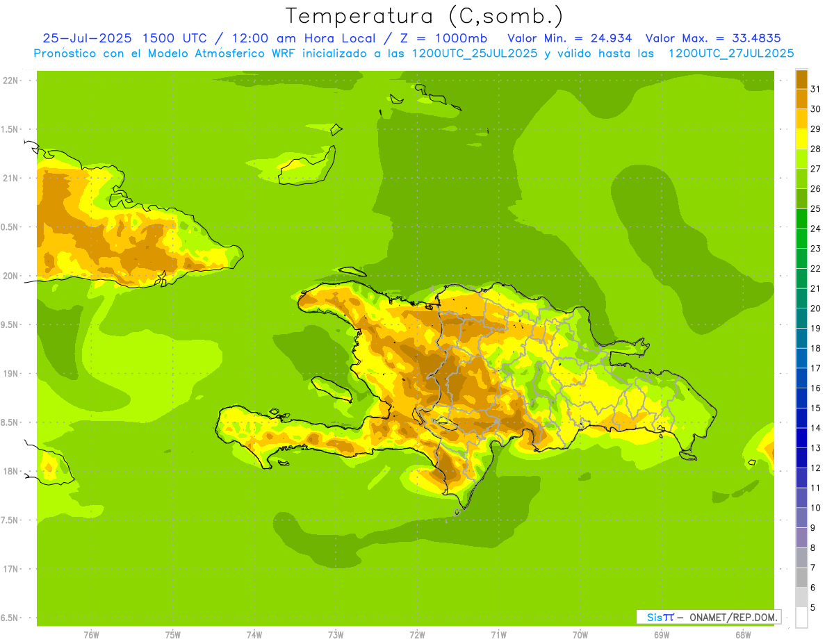Click the '19N' latitude label
This screenshot has width=834, height=644.
point(10,374)
